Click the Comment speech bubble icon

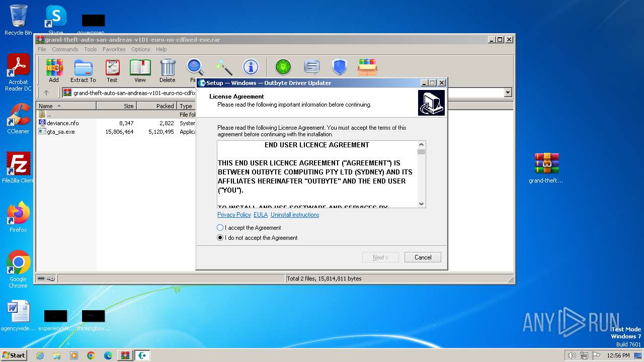pos(312,67)
